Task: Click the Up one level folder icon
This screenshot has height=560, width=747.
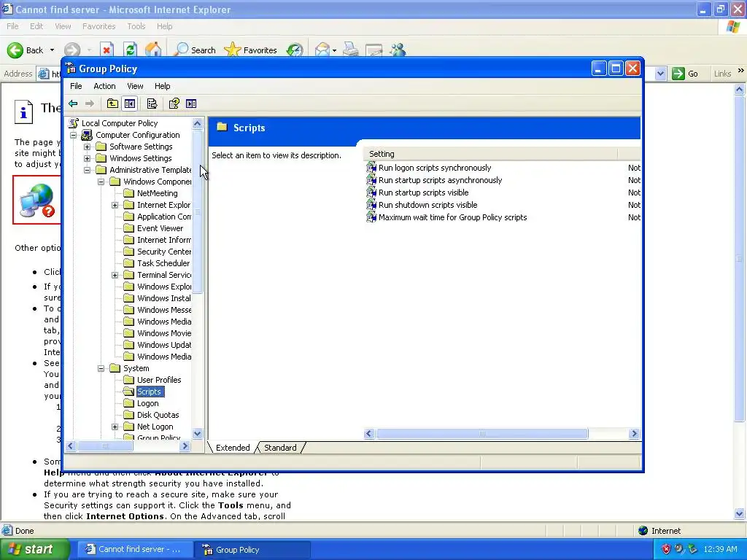Action: point(112,104)
